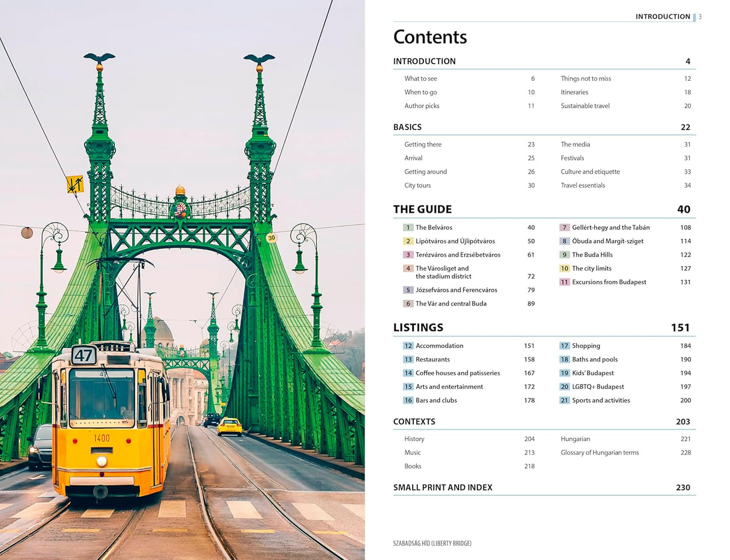The image size is (730, 560).
Task: Click the yellow color swatch numbered 10
Action: click(564, 268)
